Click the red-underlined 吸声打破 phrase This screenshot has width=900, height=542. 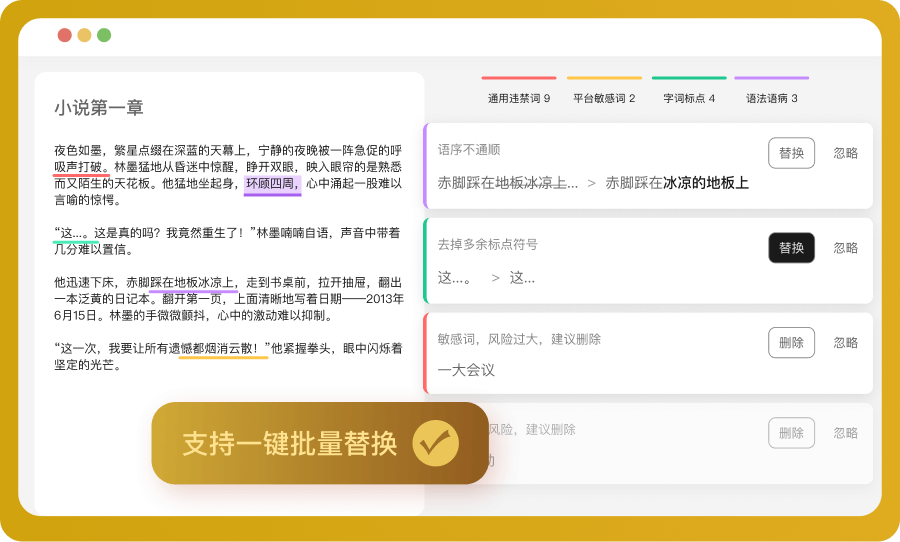82,167
